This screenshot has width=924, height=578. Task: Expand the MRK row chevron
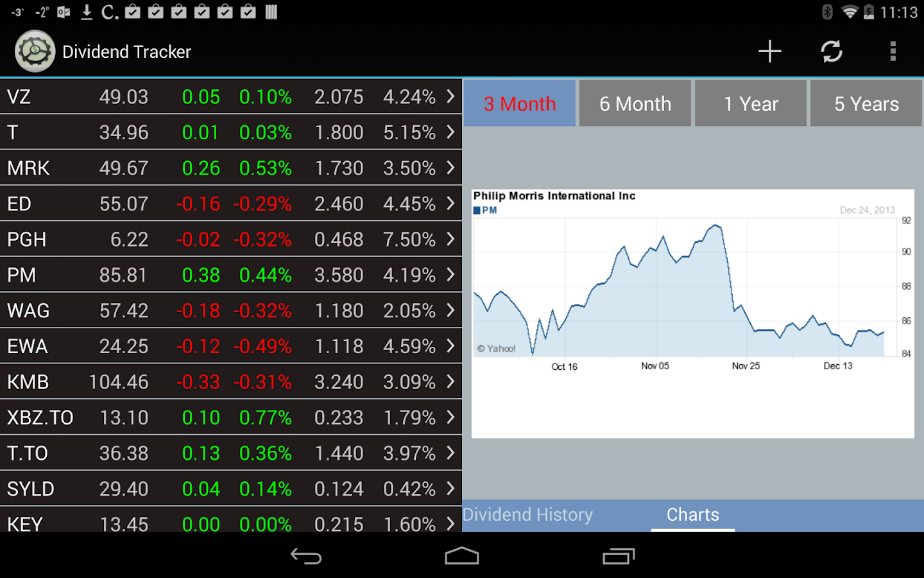point(450,168)
